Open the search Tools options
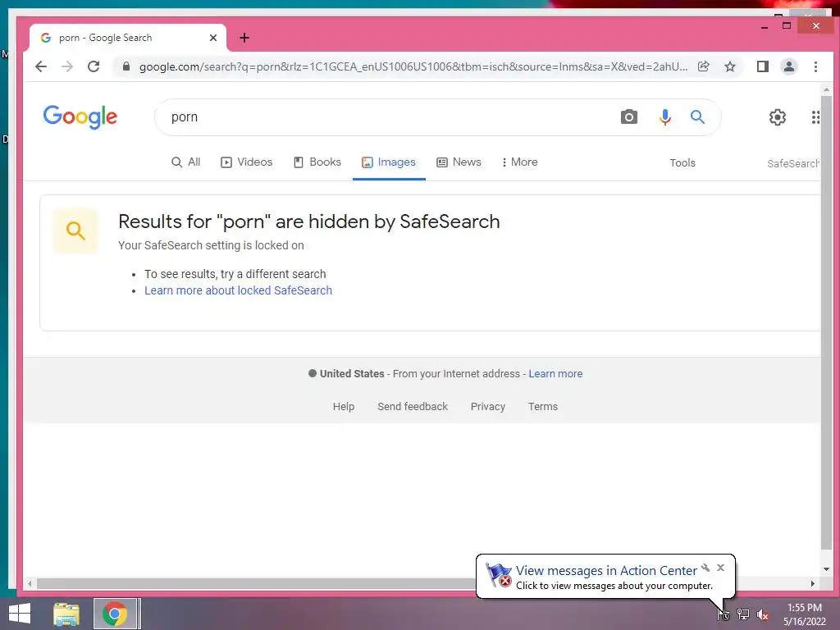This screenshot has width=840, height=630. click(x=682, y=163)
